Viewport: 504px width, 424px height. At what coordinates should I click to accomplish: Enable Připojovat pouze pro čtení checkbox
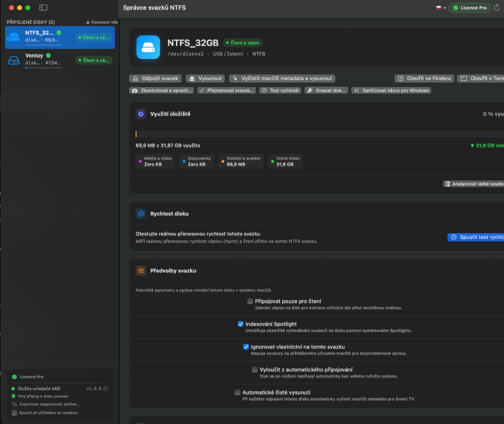click(x=250, y=301)
